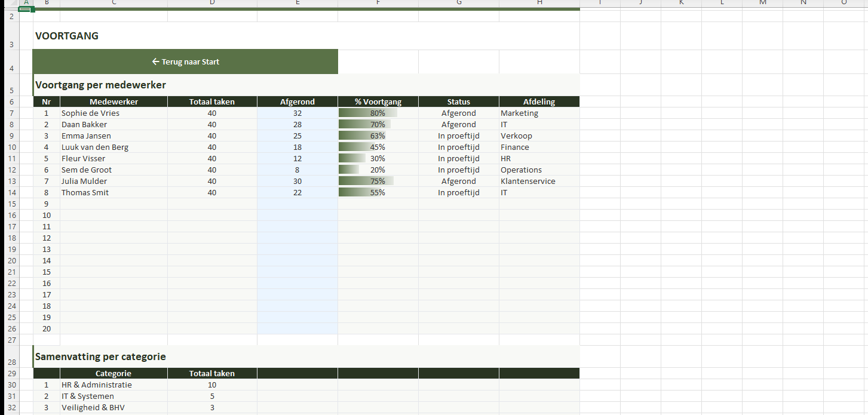Click the Categorie header in summary table

pos(114,373)
